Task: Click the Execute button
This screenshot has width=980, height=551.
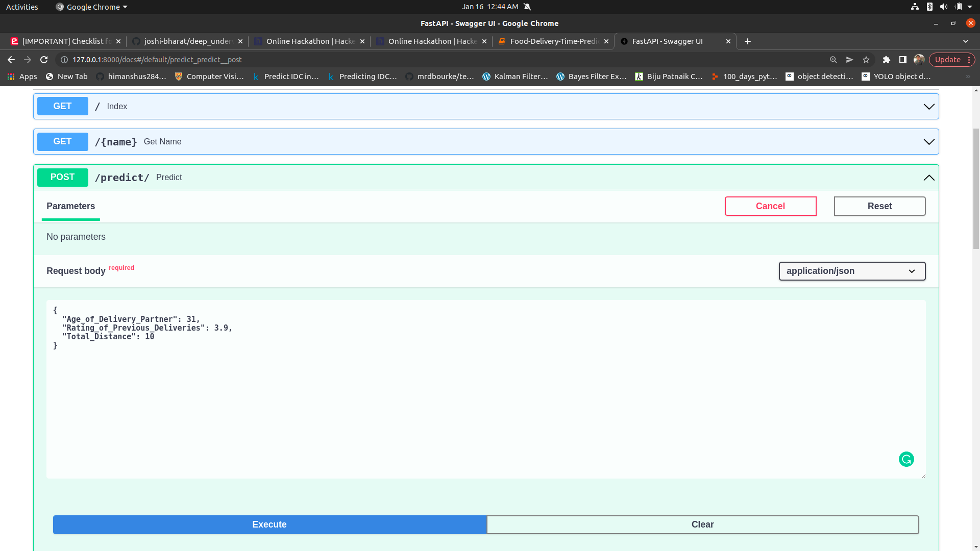Action: pyautogui.click(x=269, y=524)
